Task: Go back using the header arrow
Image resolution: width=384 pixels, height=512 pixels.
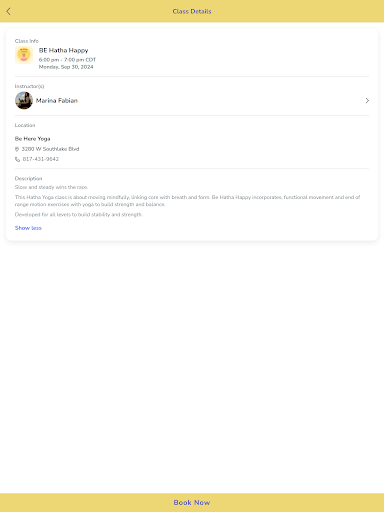Action: 8,11
